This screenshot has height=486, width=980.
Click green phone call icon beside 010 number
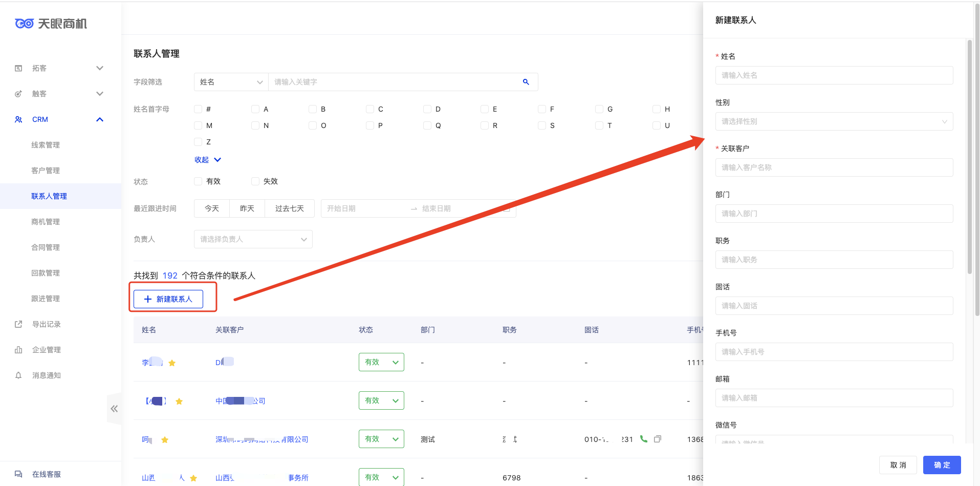(644, 439)
